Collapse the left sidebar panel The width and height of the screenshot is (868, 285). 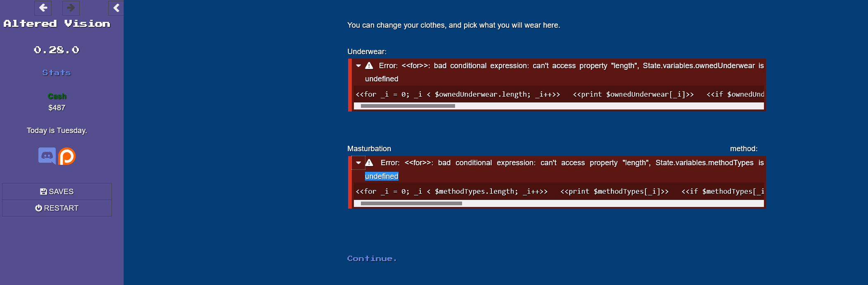(116, 8)
